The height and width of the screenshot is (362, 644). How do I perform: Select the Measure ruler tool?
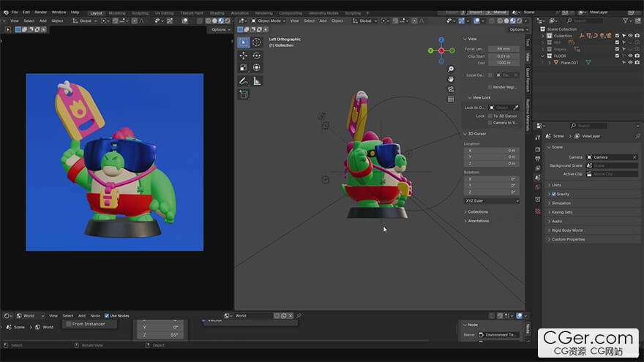[x=256, y=81]
